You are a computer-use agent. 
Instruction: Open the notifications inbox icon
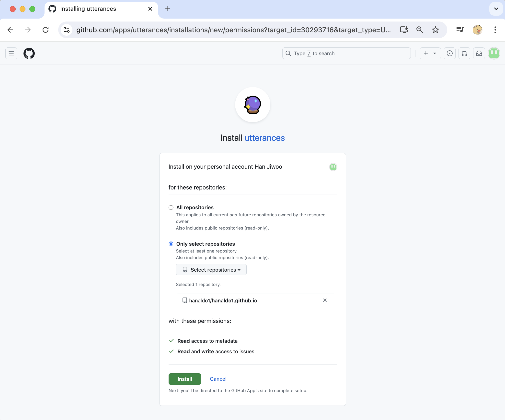coord(479,53)
